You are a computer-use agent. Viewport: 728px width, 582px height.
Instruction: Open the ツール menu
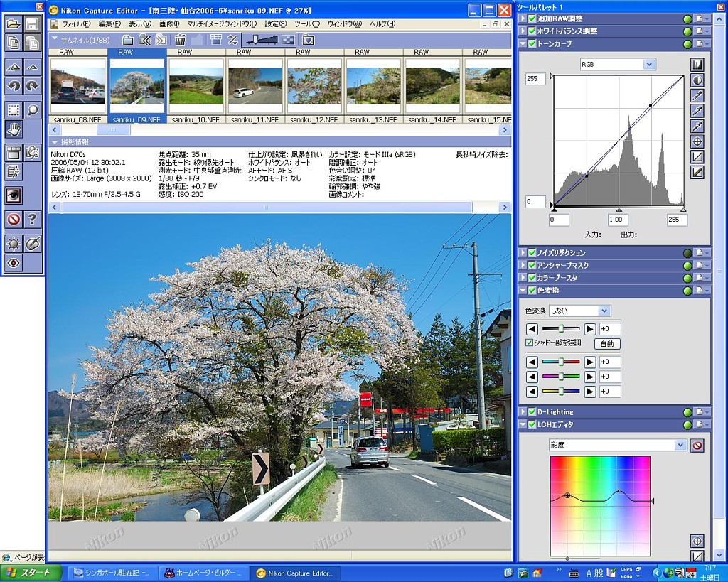pos(306,24)
